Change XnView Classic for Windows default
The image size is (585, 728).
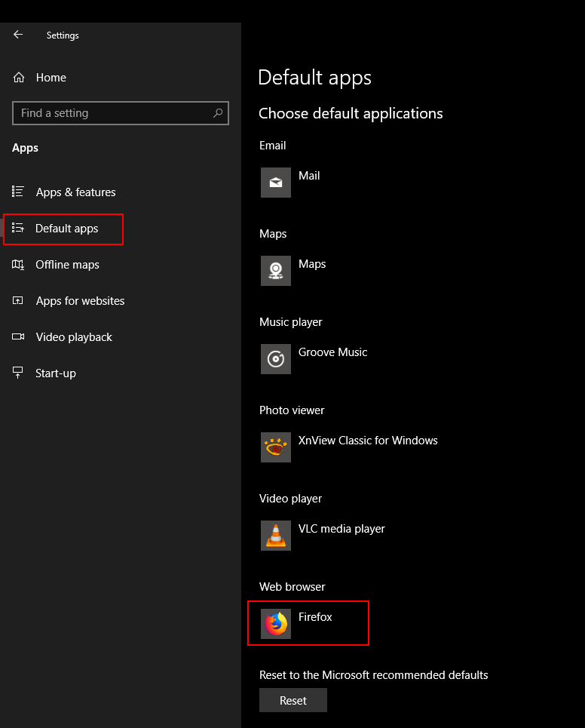[x=368, y=441]
